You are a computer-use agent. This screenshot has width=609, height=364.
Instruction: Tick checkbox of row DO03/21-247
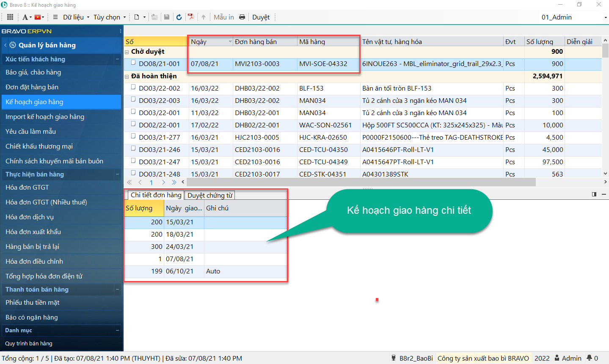point(133,161)
